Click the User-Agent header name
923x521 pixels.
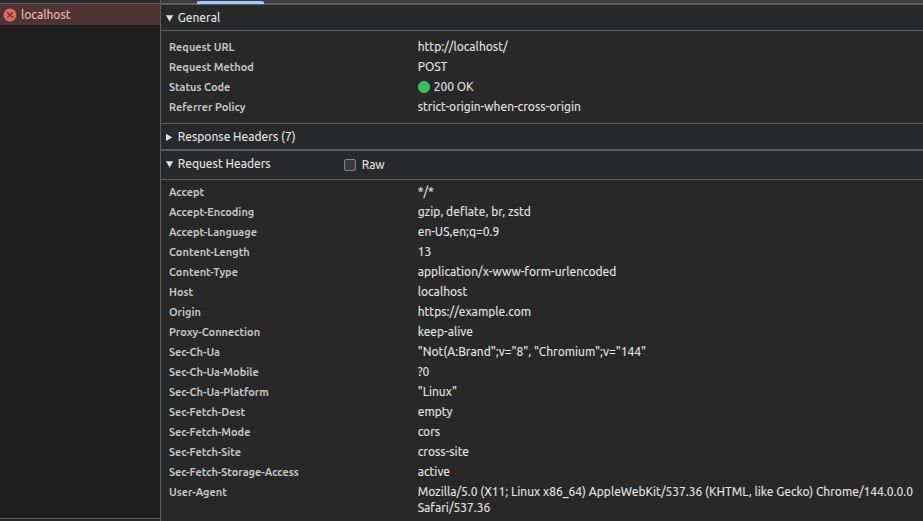(198, 492)
